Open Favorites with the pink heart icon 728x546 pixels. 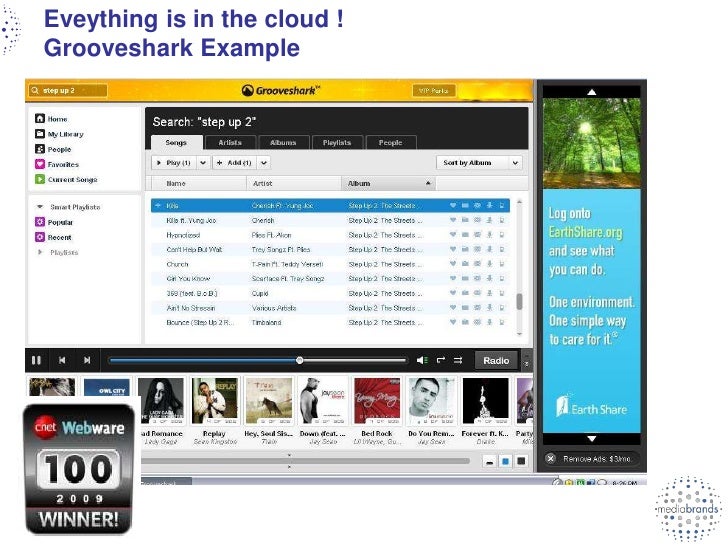57,164
